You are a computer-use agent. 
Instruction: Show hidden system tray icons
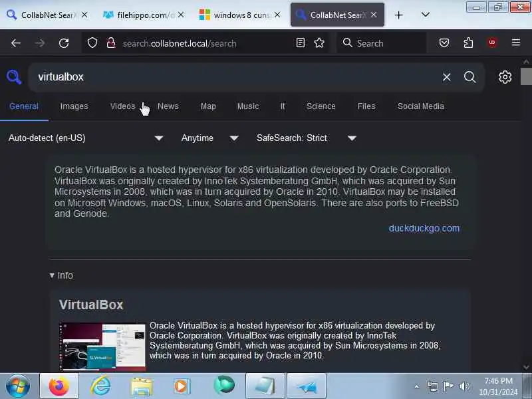[417, 386]
